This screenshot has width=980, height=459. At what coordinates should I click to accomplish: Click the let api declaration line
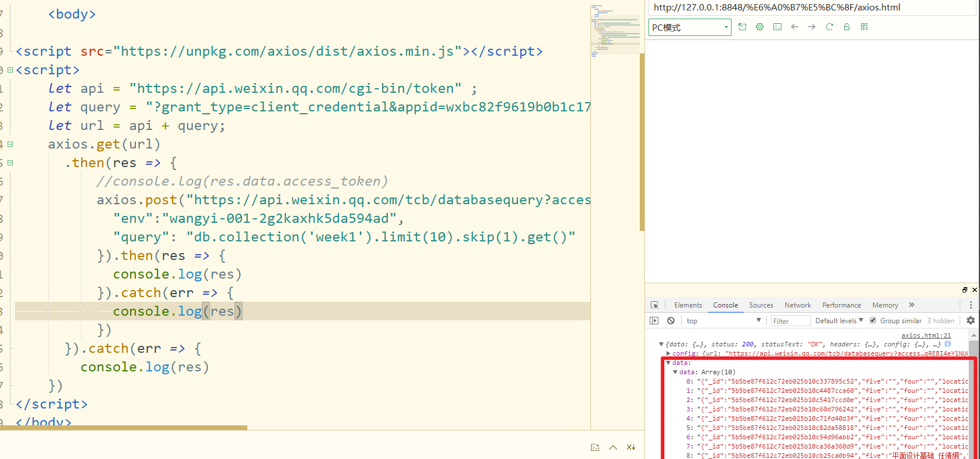(x=262, y=88)
